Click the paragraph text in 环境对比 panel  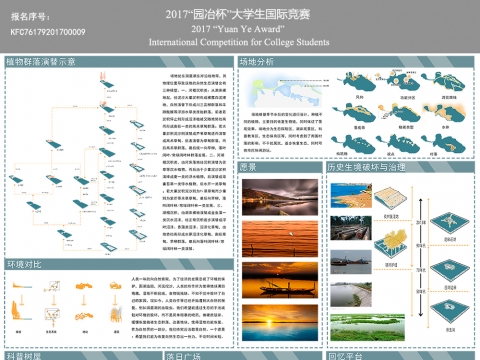pos(178,308)
